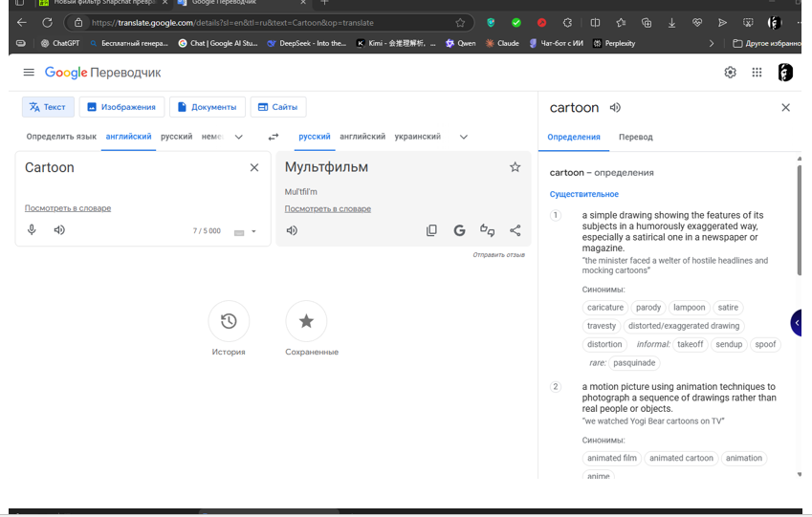Viewport: 812px width, 517px height.
Task: Go back using the browser back arrow
Action: point(22,22)
